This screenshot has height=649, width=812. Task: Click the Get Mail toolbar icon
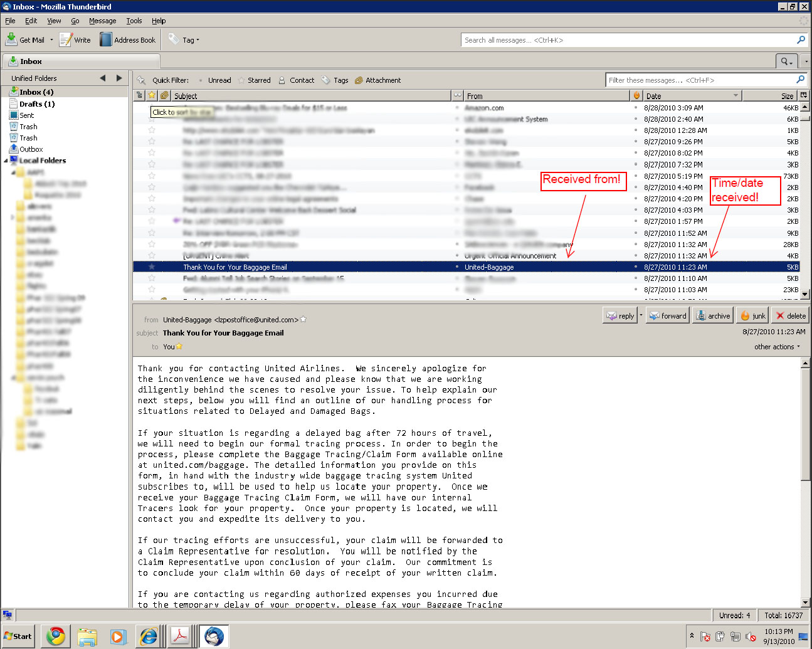point(11,40)
